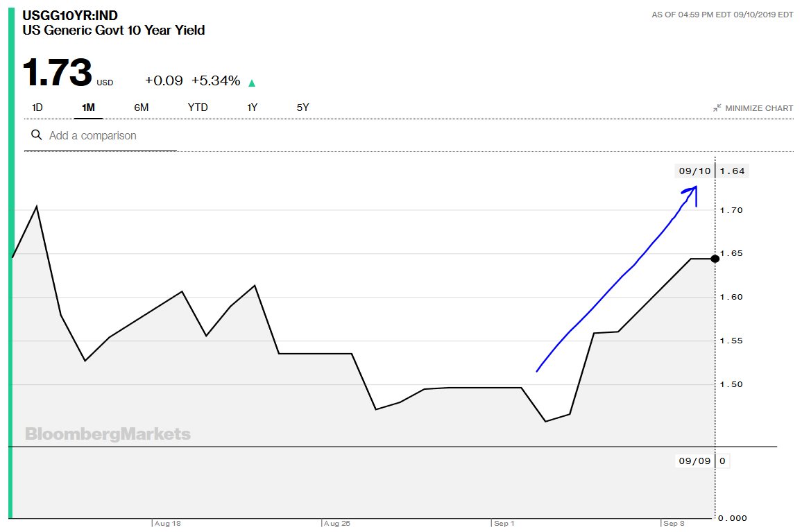Viewport: 802px width, 532px height.
Task: Click the Sep 1 axis marker
Action: point(504,523)
